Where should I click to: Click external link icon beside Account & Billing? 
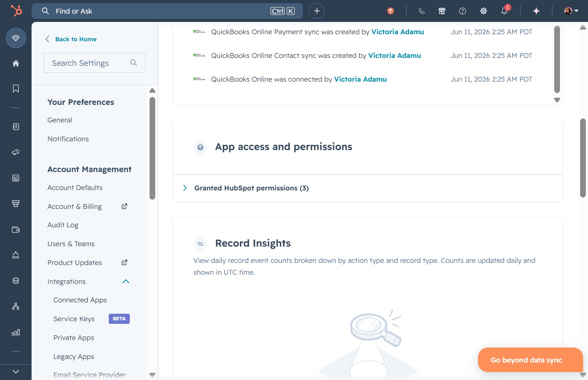point(125,206)
